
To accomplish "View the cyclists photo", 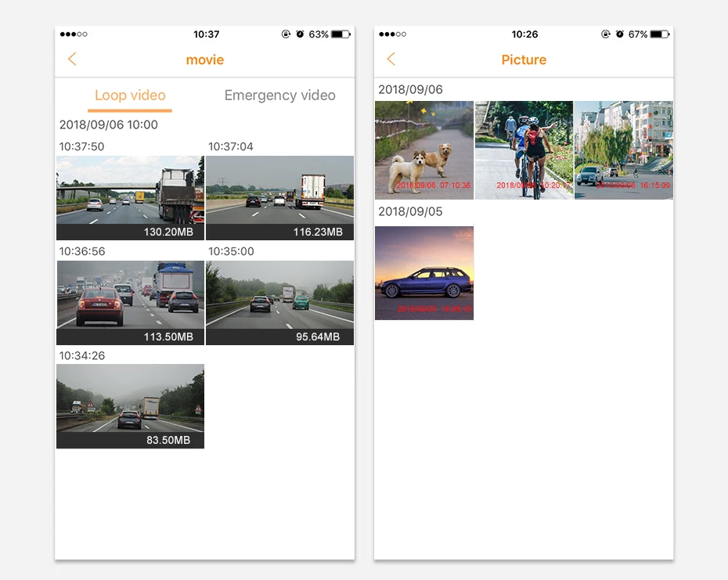I will coord(524,150).
